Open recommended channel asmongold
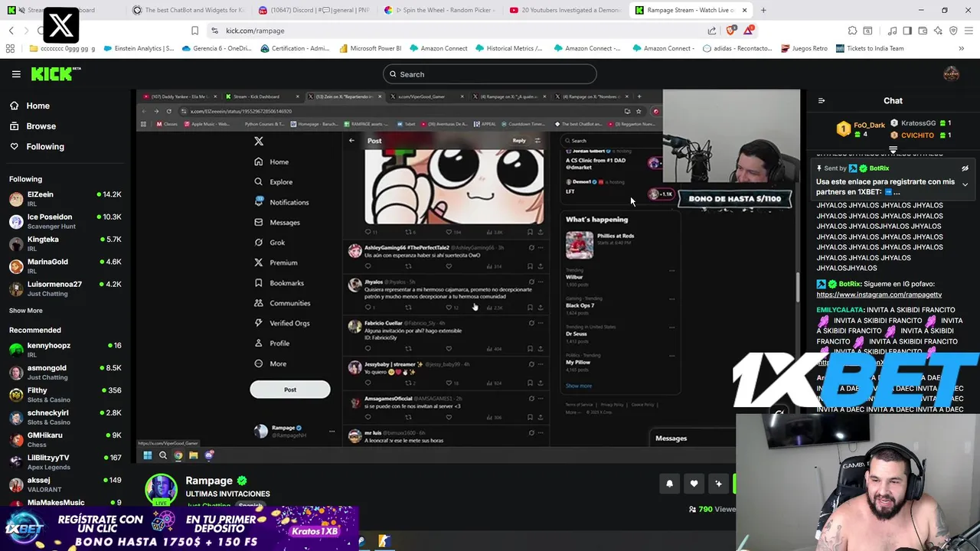Image resolution: width=980 pixels, height=551 pixels. [x=65, y=372]
